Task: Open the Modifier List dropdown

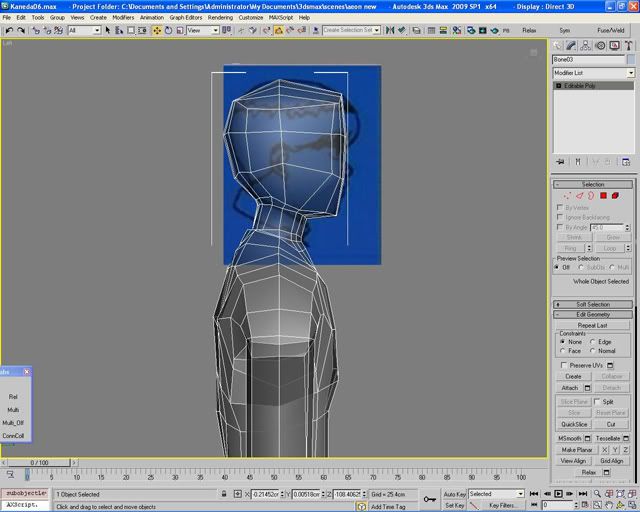Action: coord(631,73)
